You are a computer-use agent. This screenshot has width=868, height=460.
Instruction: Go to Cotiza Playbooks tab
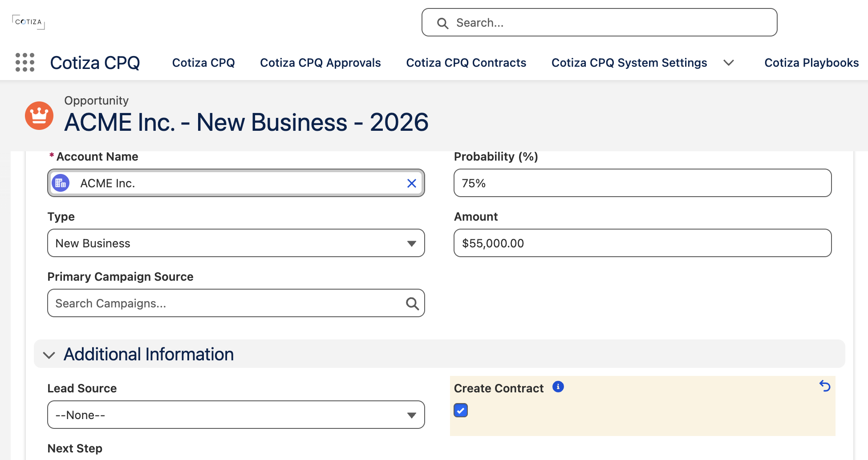point(811,63)
